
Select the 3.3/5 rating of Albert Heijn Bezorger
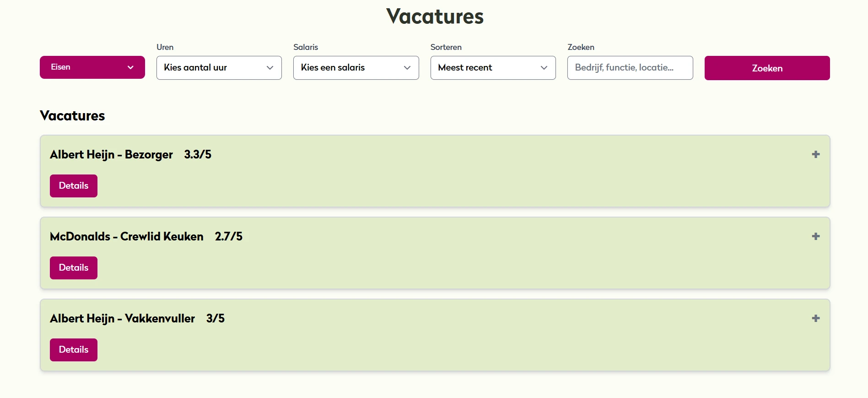[198, 154]
